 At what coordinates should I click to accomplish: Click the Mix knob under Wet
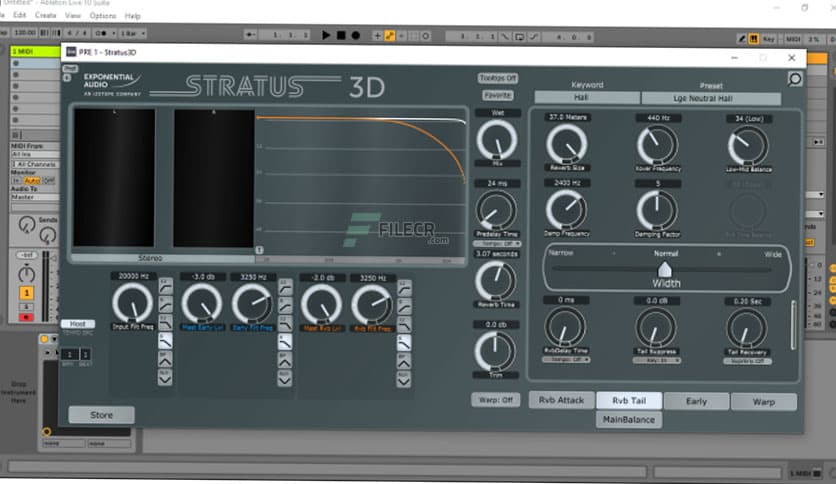pyautogui.click(x=496, y=139)
